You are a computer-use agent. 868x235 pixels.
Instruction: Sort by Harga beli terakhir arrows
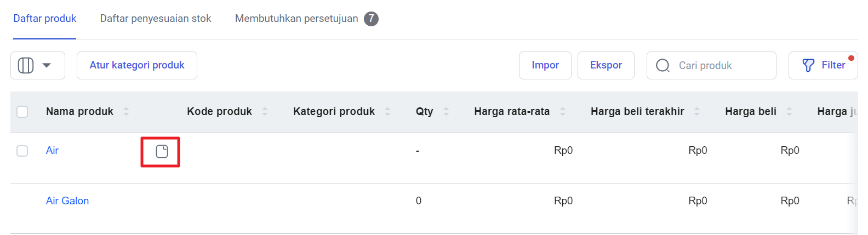click(697, 111)
